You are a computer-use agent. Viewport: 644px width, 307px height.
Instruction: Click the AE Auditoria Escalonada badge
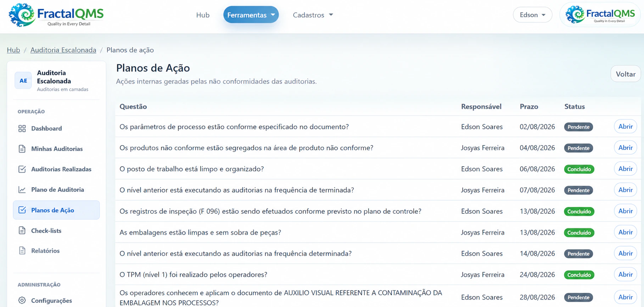click(x=23, y=80)
